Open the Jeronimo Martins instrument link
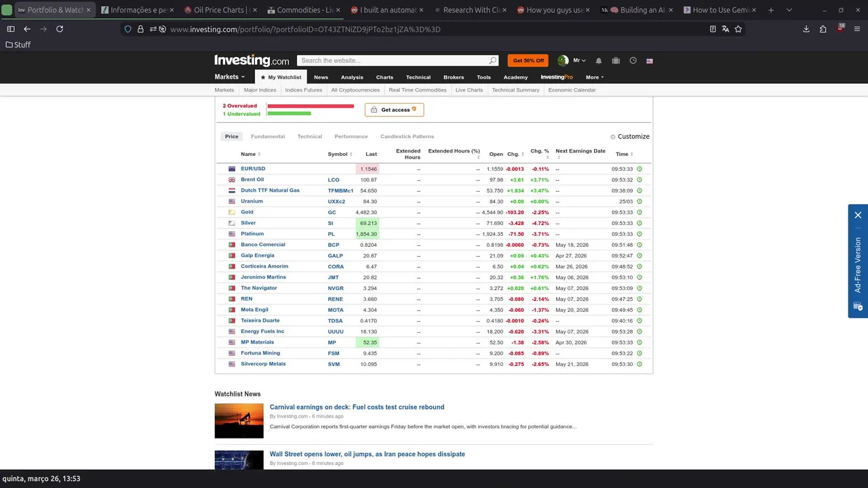The image size is (868, 488). (263, 277)
